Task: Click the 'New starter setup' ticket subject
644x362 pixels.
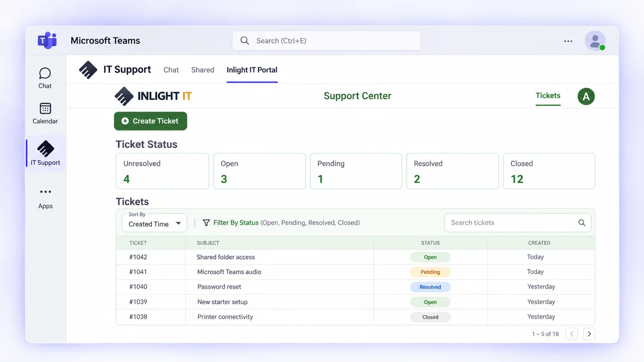Action: click(223, 302)
